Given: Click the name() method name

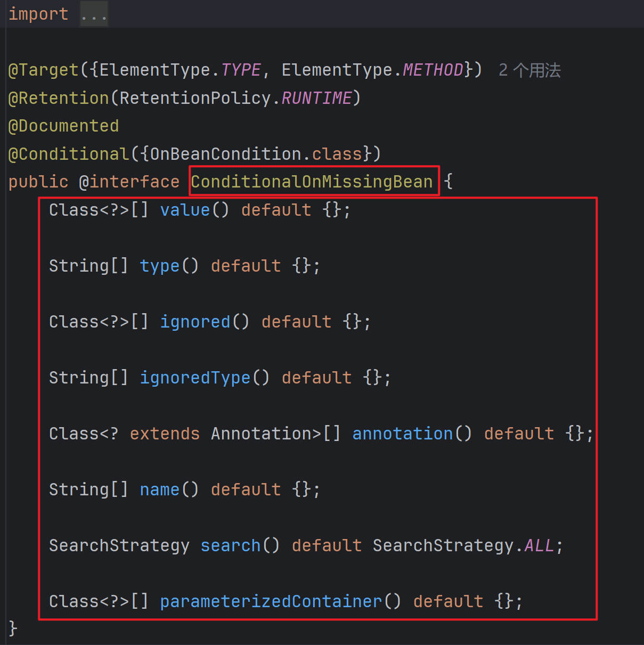Looking at the screenshot, I should click(159, 489).
